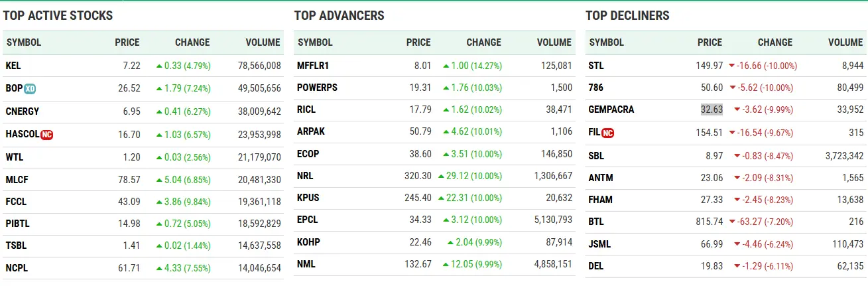
Task: Sort Top Active Stocks by Volume header
Action: [x=263, y=42]
